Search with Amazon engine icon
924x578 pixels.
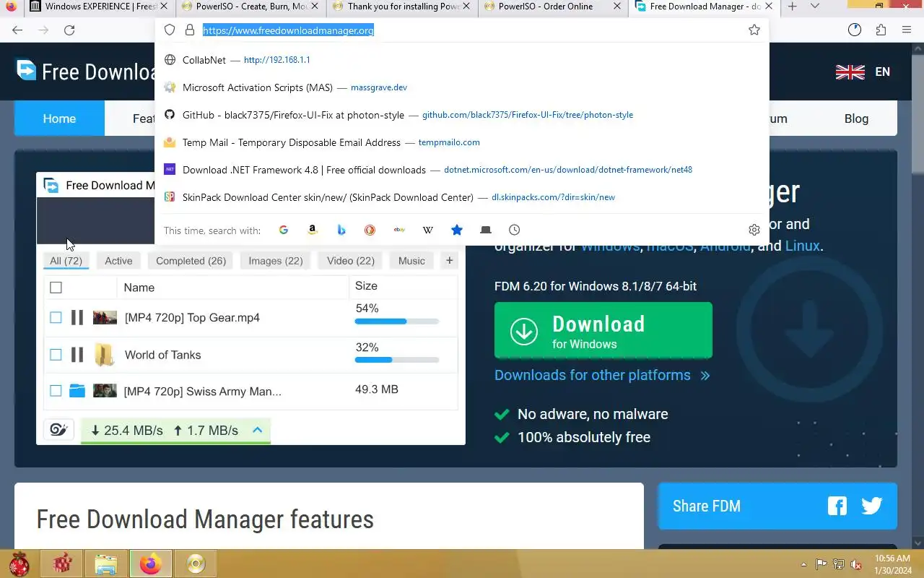[313, 230]
